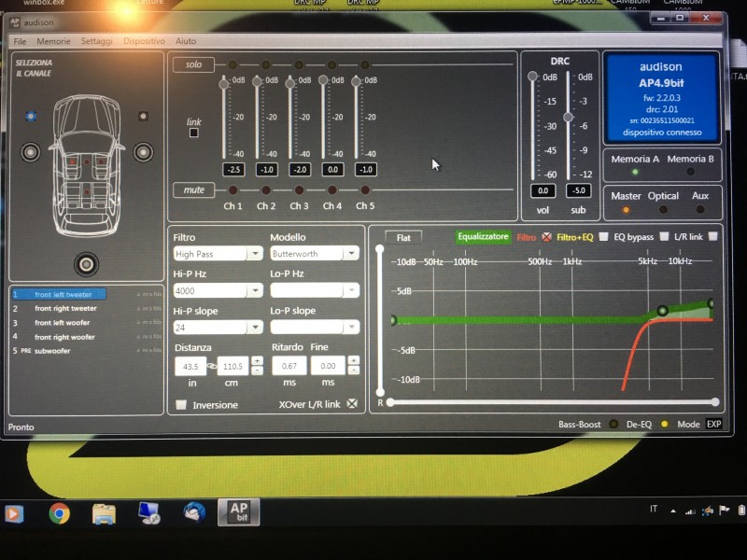Enable the EQ bypass checkbox
Image resolution: width=747 pixels, height=560 pixels.
click(x=664, y=237)
